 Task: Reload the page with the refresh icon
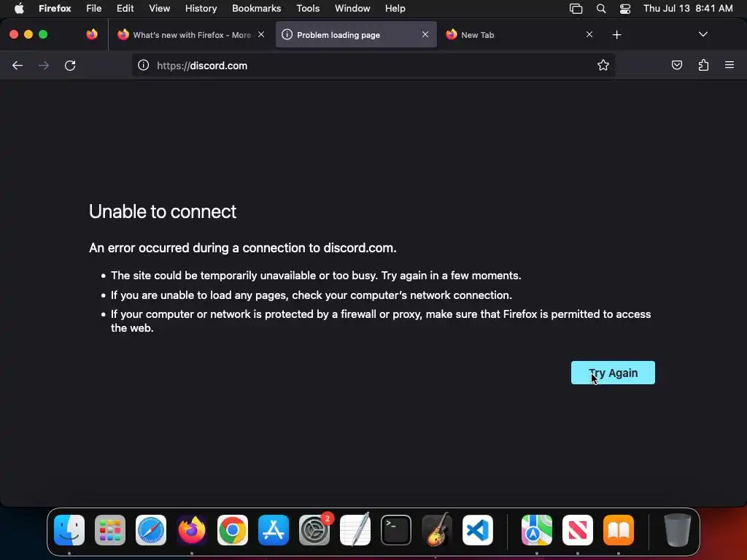tap(70, 65)
